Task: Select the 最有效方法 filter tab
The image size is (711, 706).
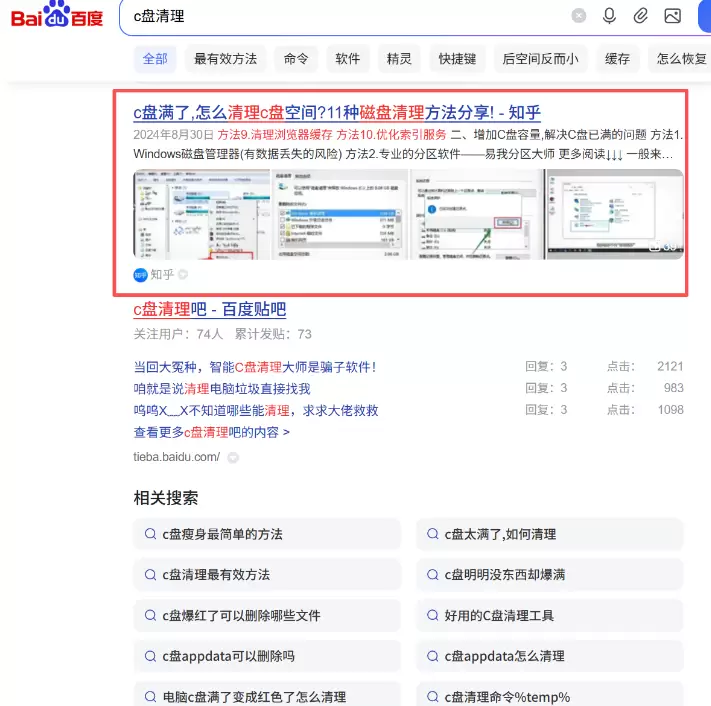Action: [x=225, y=59]
